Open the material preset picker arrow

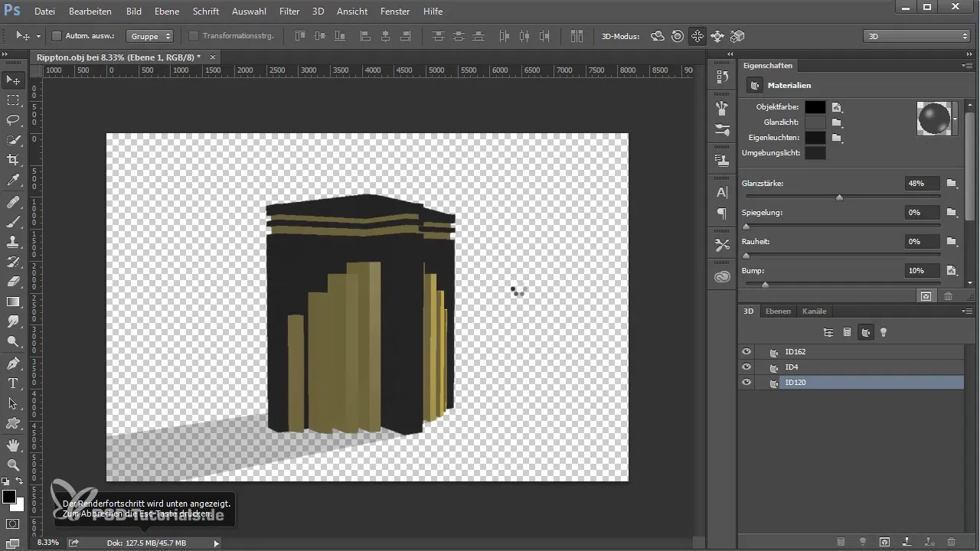(956, 119)
